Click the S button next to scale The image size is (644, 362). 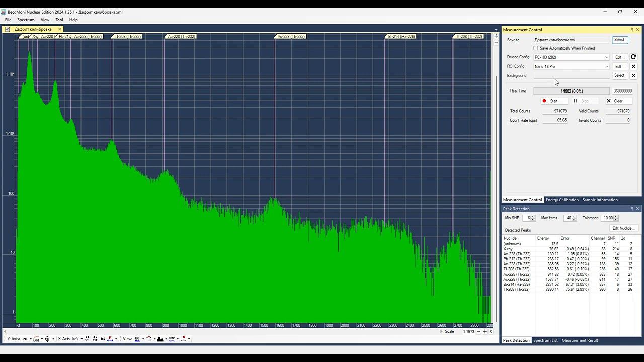(491, 332)
